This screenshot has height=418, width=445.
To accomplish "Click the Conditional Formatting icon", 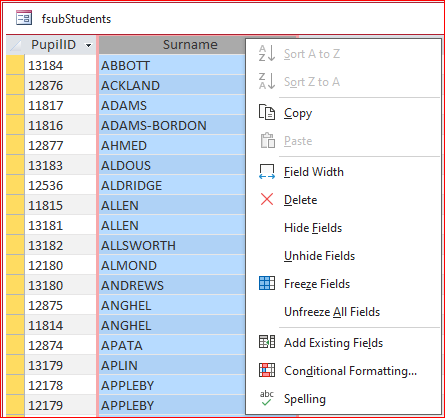I will (267, 370).
